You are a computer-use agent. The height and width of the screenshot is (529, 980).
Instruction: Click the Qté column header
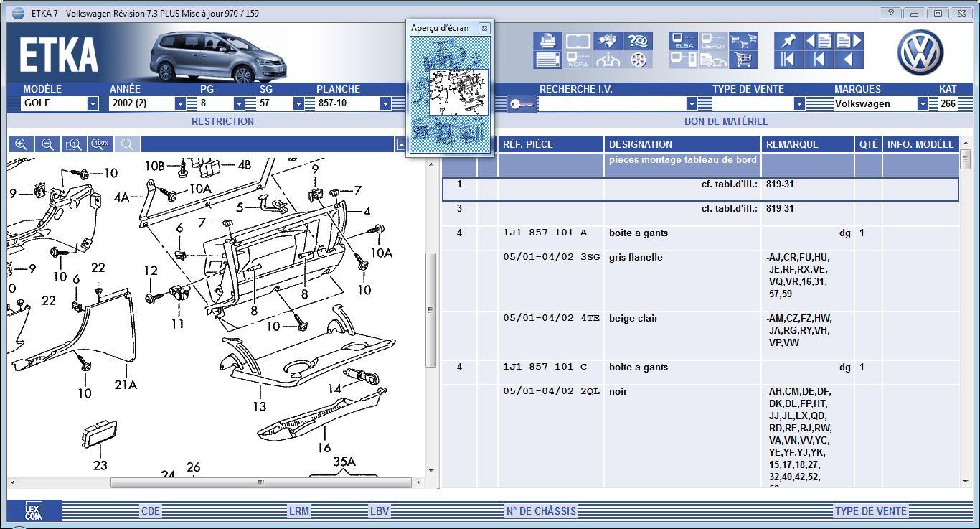pyautogui.click(x=868, y=144)
